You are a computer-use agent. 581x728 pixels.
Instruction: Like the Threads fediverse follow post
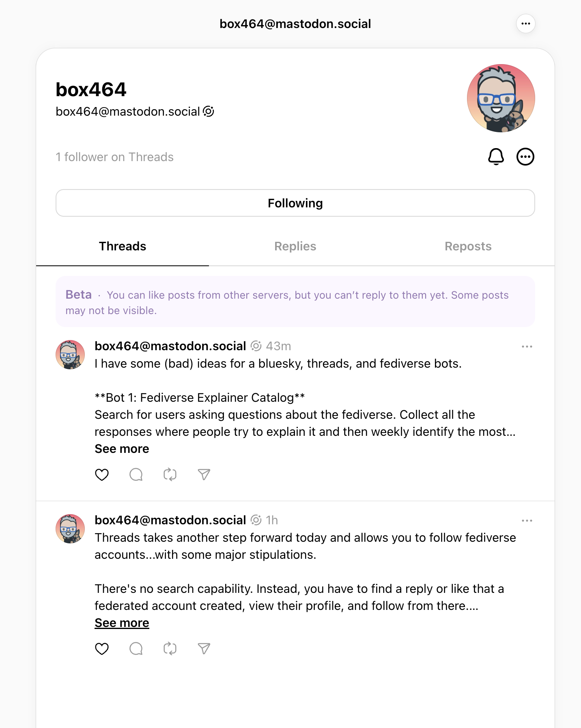[102, 648]
